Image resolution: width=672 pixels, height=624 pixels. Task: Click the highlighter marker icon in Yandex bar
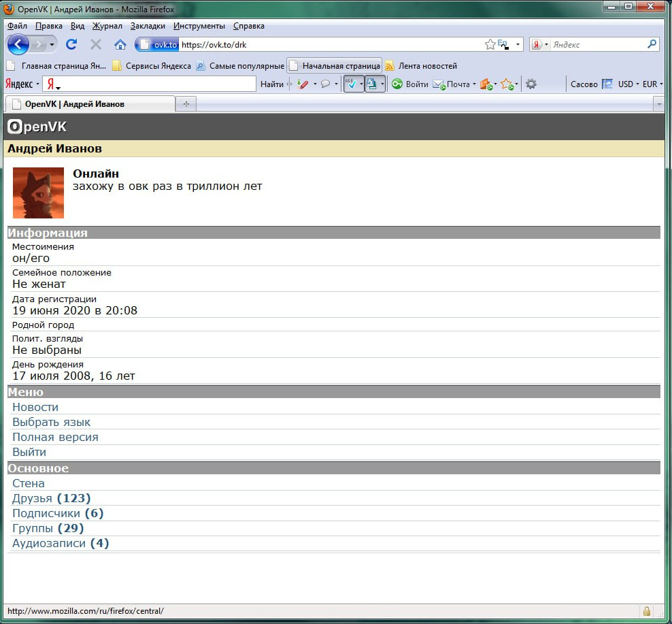pyautogui.click(x=303, y=84)
